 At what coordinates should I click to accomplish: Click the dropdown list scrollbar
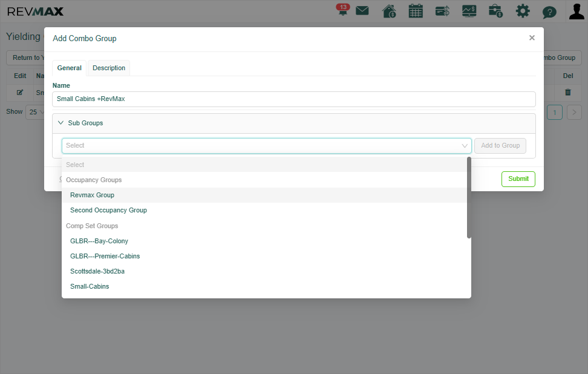[x=469, y=198]
